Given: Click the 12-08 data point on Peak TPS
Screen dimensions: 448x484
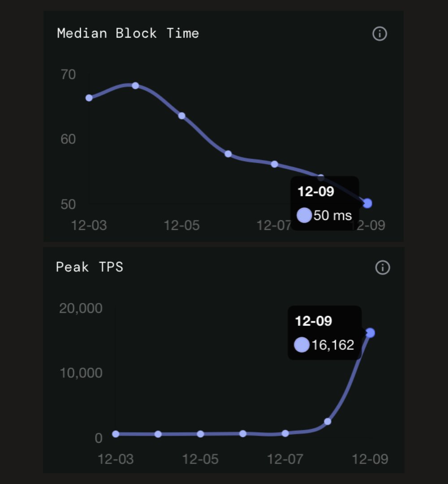Looking at the screenshot, I should point(328,421).
